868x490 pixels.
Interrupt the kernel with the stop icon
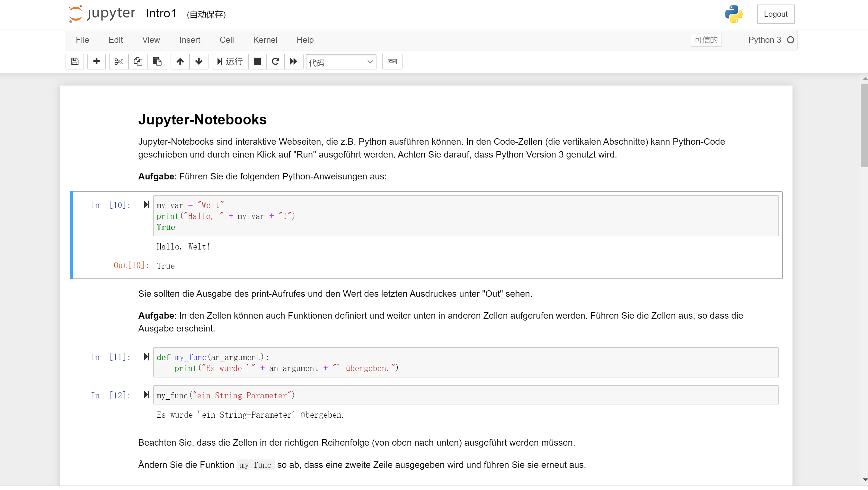257,62
